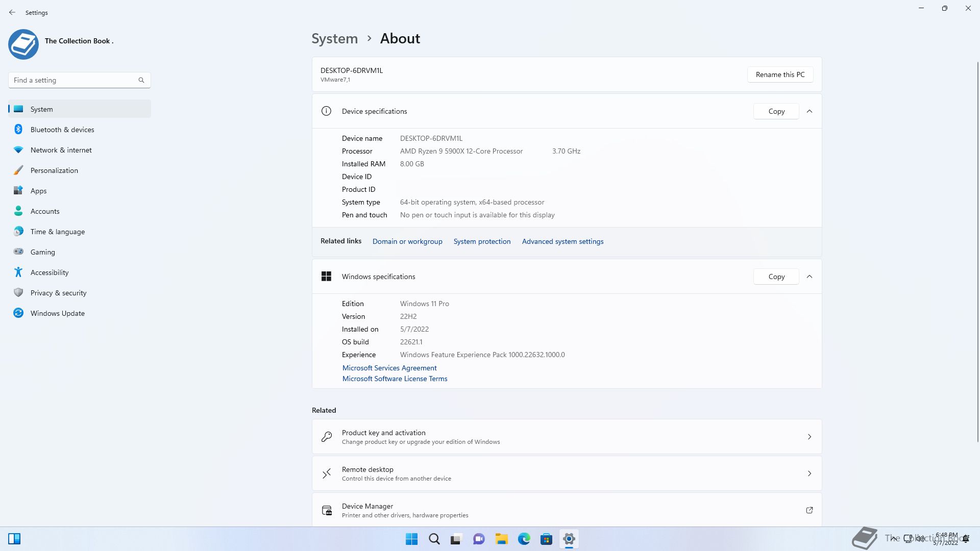Screen dimensions: 980x551
Task: Collapse the Windows specifications section
Action: click(810, 277)
